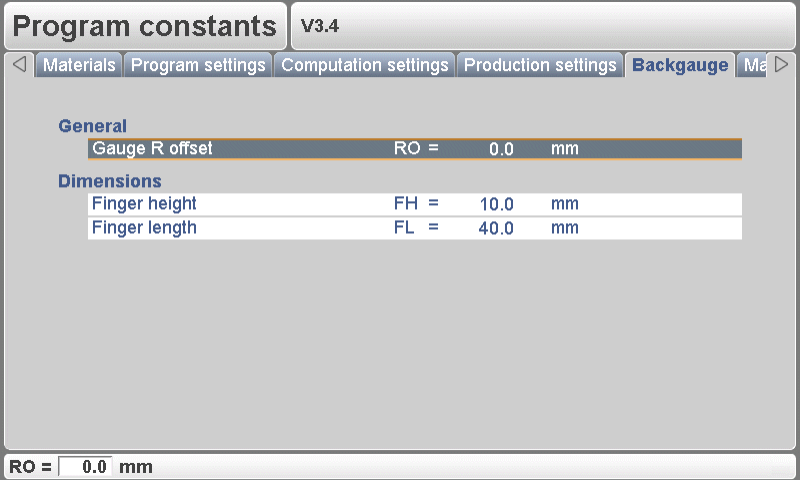Choose the Finger length label

coord(144,228)
